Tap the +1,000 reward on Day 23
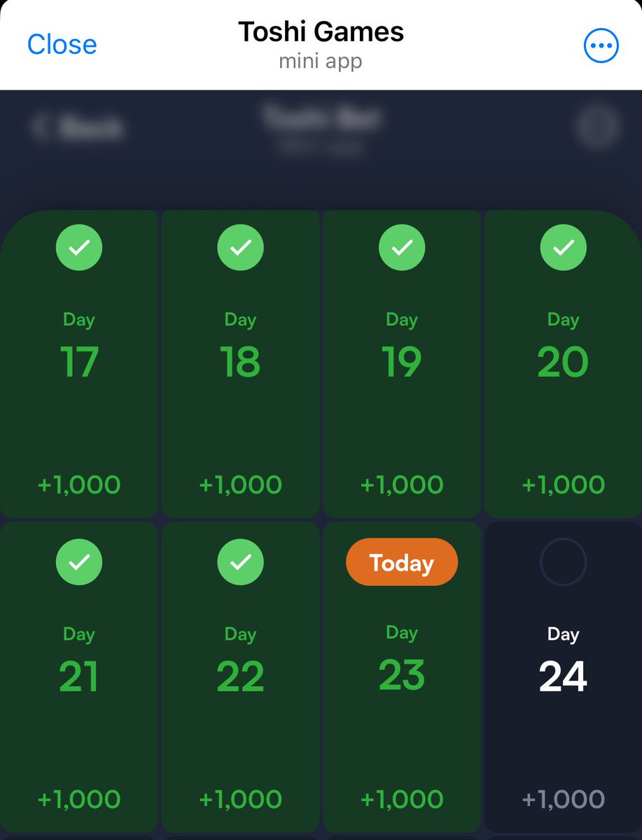This screenshot has width=642, height=840. tap(402, 799)
